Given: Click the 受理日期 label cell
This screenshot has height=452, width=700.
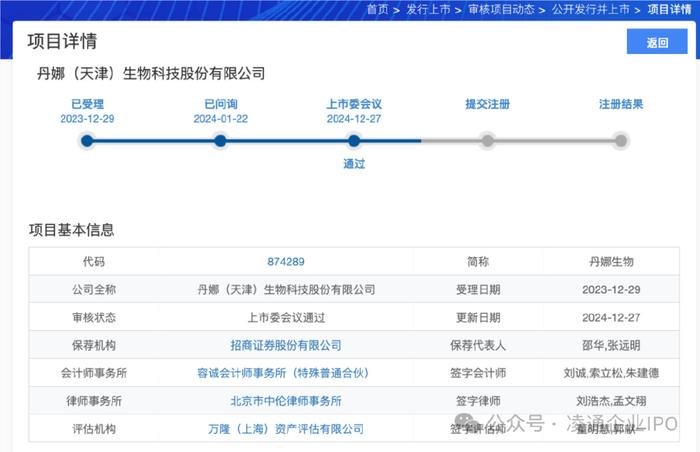Looking at the screenshot, I should (478, 289).
